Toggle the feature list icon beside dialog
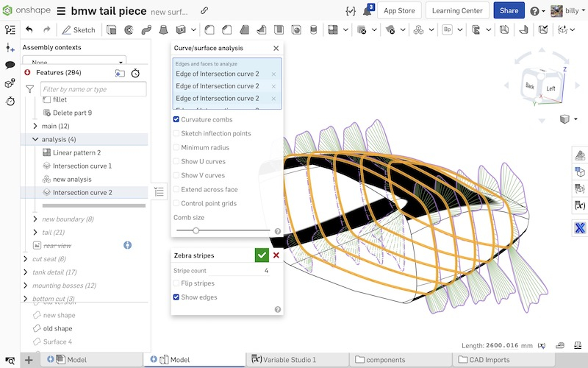 [159, 192]
